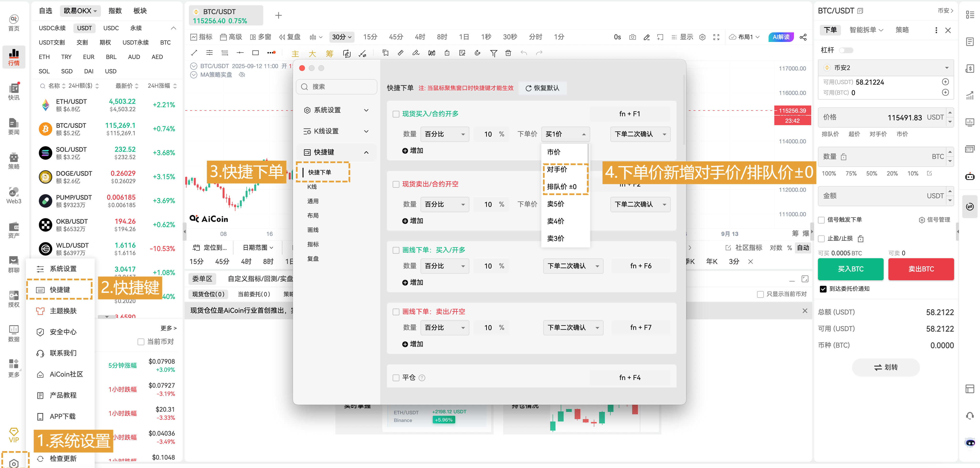
Task: Click the 主 main indicator icon
Action: point(295,53)
